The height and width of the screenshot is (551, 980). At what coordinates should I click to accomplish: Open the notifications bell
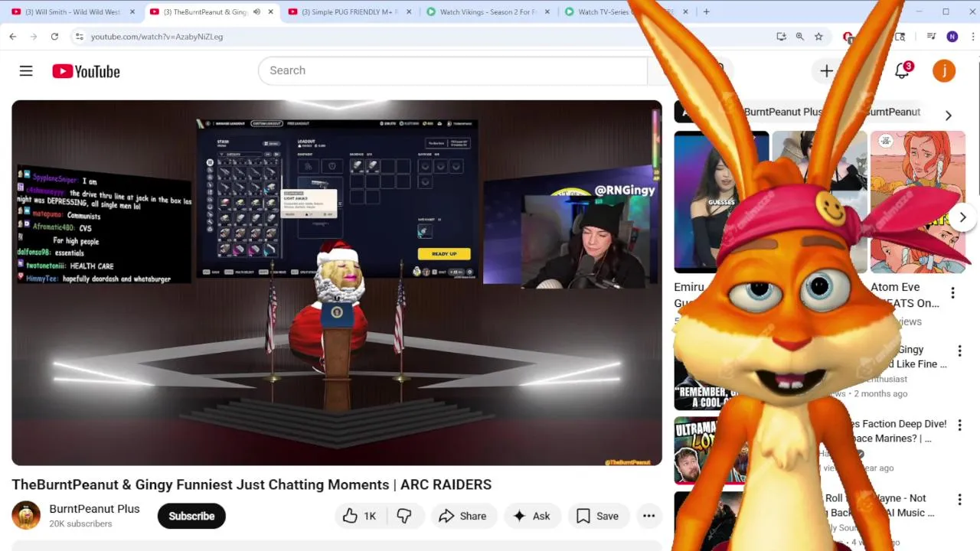[x=903, y=70]
